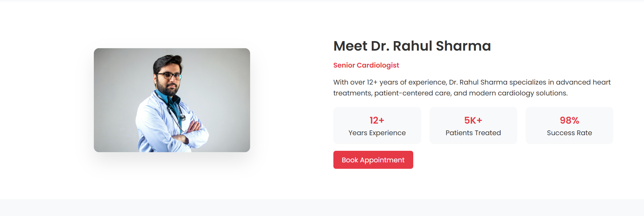Click the 12+ Years Experience card
Screen dimensions: 644x216
point(377,125)
